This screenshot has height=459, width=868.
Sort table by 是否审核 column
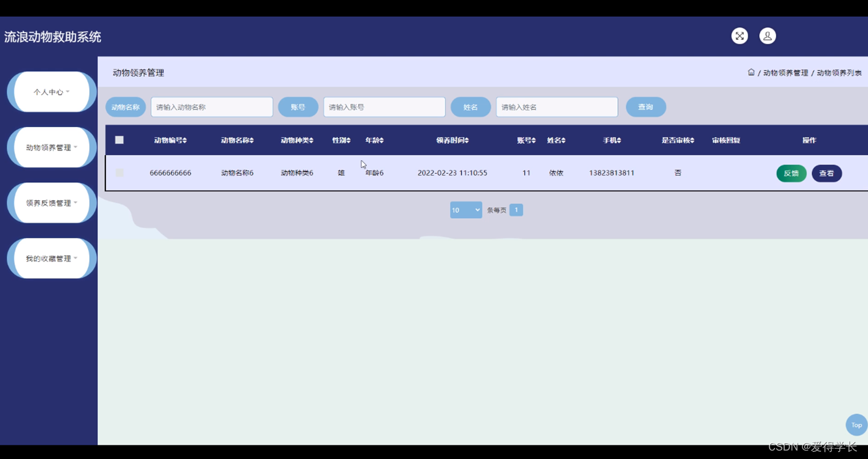[678, 140]
